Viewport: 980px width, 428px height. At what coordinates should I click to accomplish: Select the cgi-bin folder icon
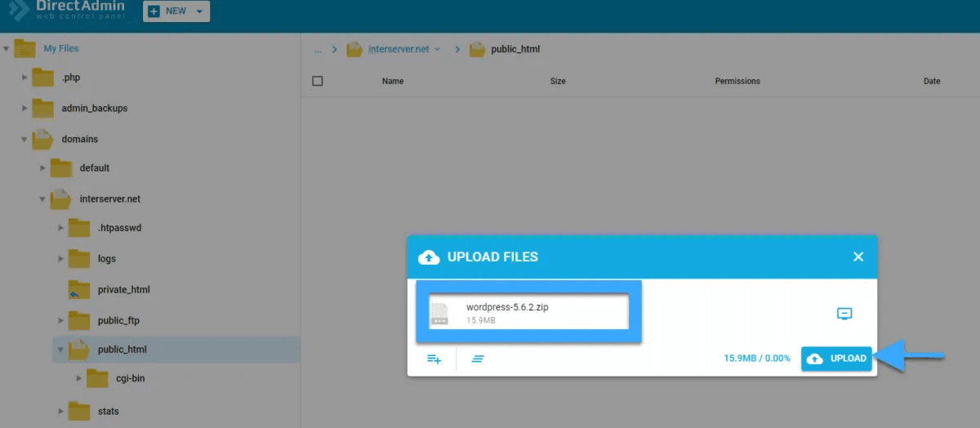point(97,377)
